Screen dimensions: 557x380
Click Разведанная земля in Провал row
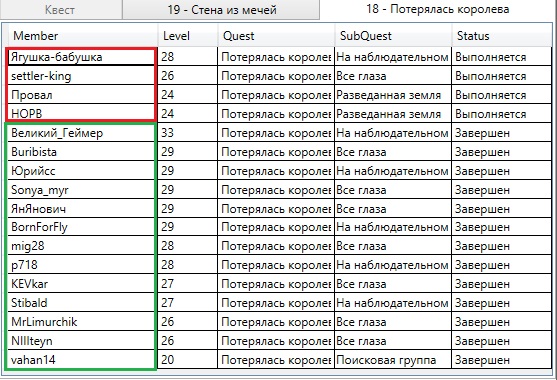pos(393,95)
